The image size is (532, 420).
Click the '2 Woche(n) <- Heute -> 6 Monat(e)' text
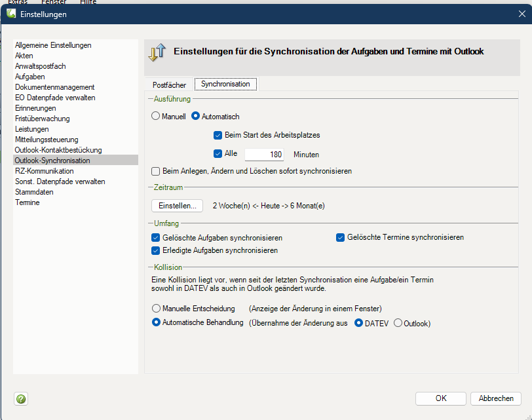(x=269, y=206)
